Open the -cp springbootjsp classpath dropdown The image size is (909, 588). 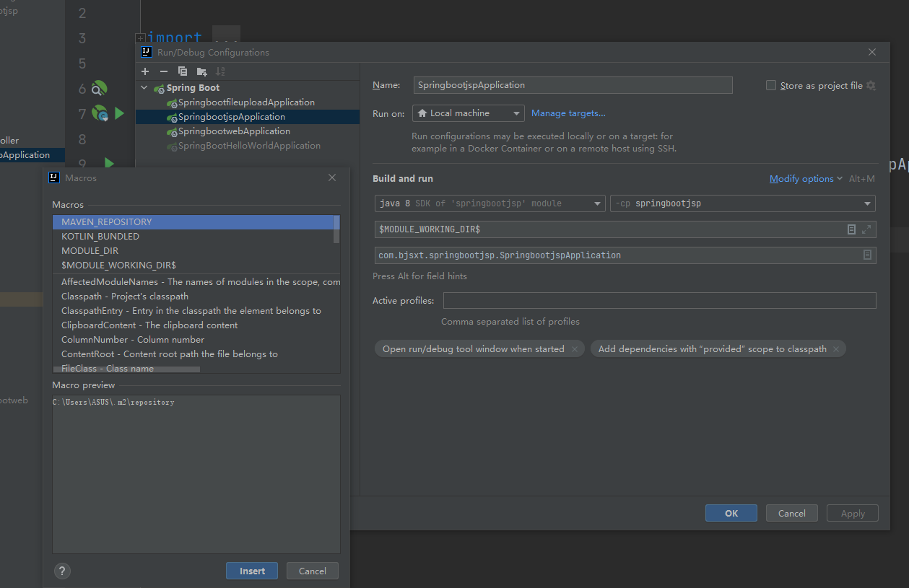pos(743,203)
